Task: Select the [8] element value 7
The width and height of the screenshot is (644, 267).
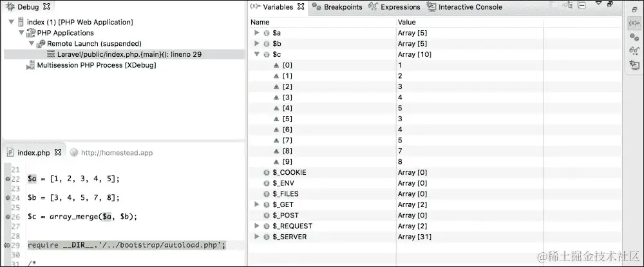Action: pos(400,151)
